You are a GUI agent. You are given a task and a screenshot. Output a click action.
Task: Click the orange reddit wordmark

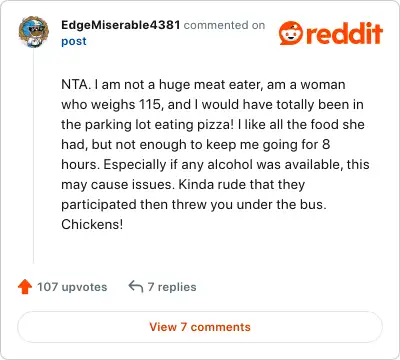[344, 33]
